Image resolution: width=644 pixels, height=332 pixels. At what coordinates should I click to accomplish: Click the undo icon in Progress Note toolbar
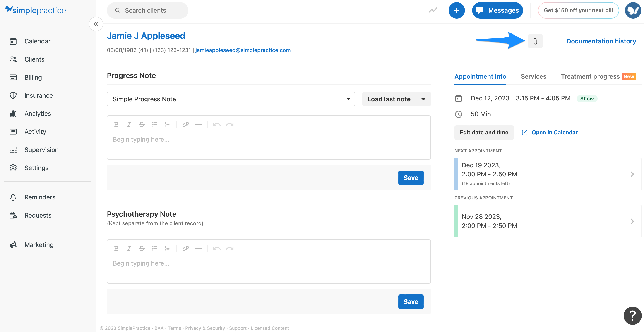coord(216,124)
